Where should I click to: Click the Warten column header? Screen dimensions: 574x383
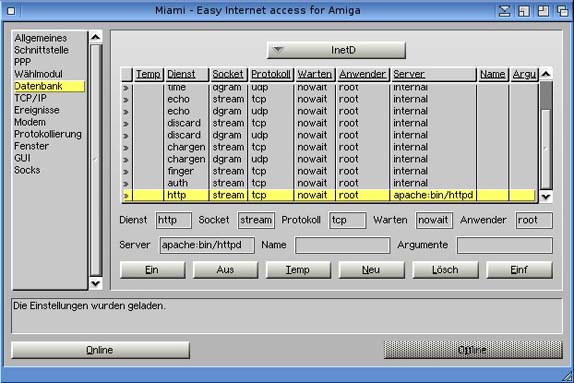[315, 74]
